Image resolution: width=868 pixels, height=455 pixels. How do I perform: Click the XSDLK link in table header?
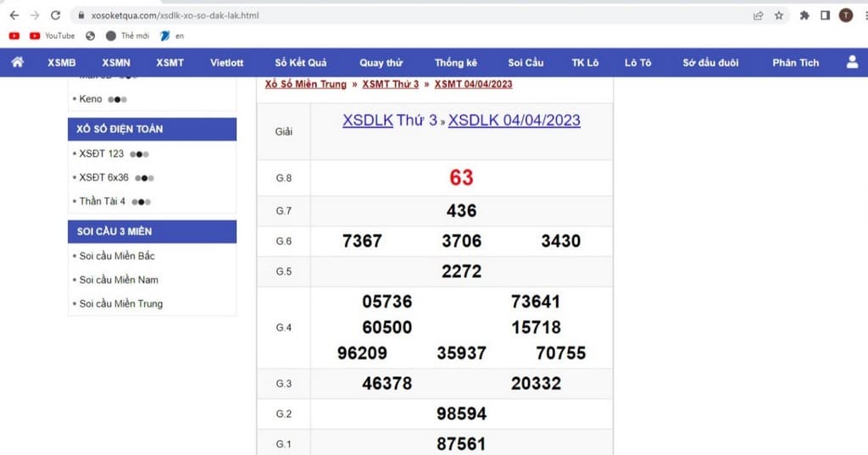tap(368, 120)
